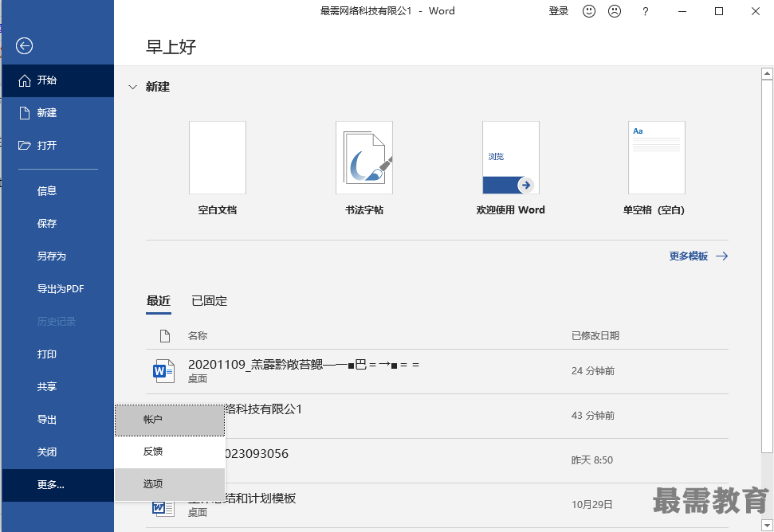Click the 名称 column header
774x532 pixels.
(198, 336)
